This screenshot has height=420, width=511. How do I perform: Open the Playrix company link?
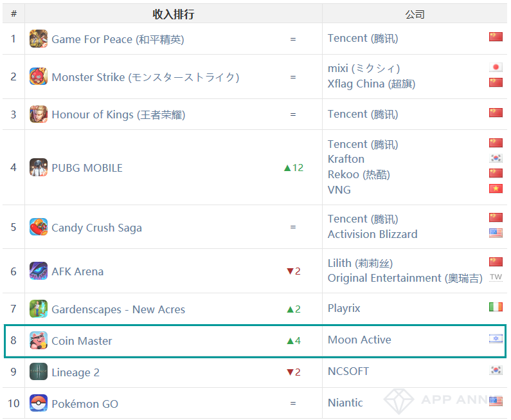(x=344, y=309)
